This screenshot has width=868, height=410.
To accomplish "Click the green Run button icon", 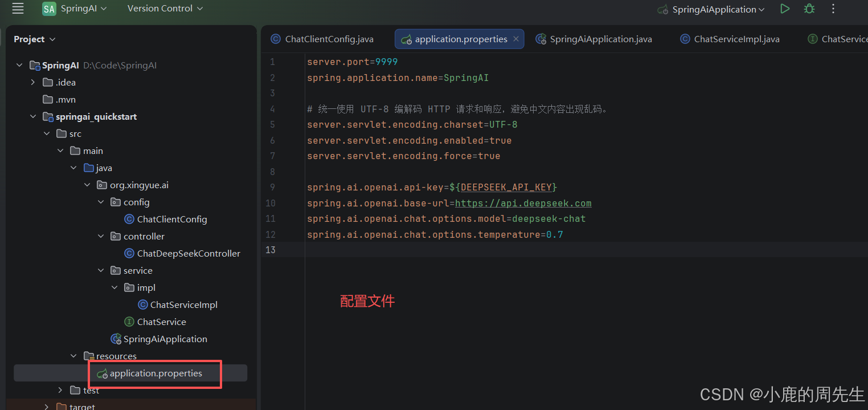I will pos(785,9).
